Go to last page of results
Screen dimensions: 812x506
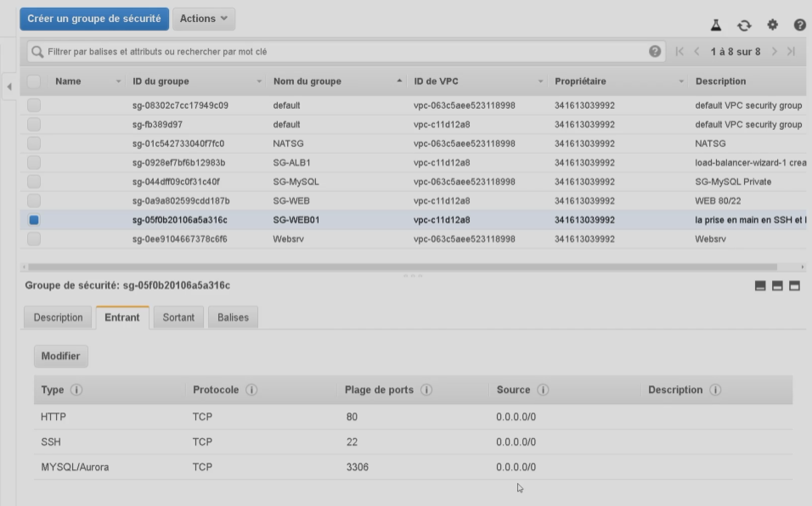click(x=792, y=51)
